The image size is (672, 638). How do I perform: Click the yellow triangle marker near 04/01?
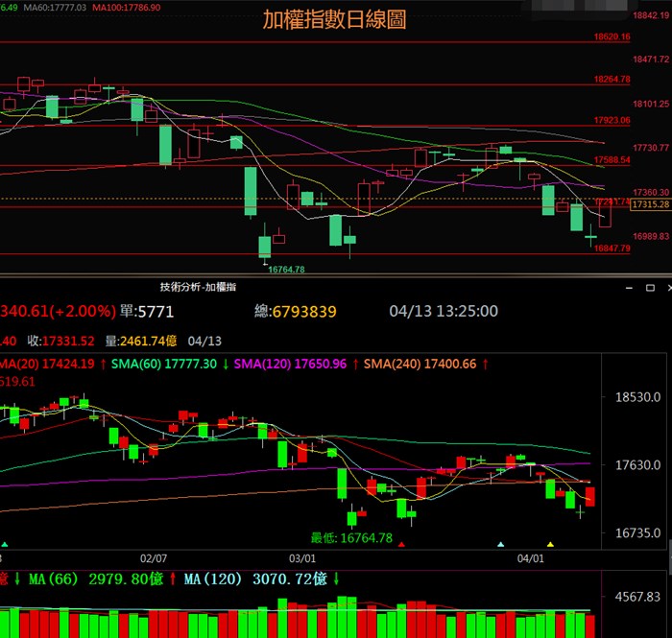pyautogui.click(x=550, y=545)
